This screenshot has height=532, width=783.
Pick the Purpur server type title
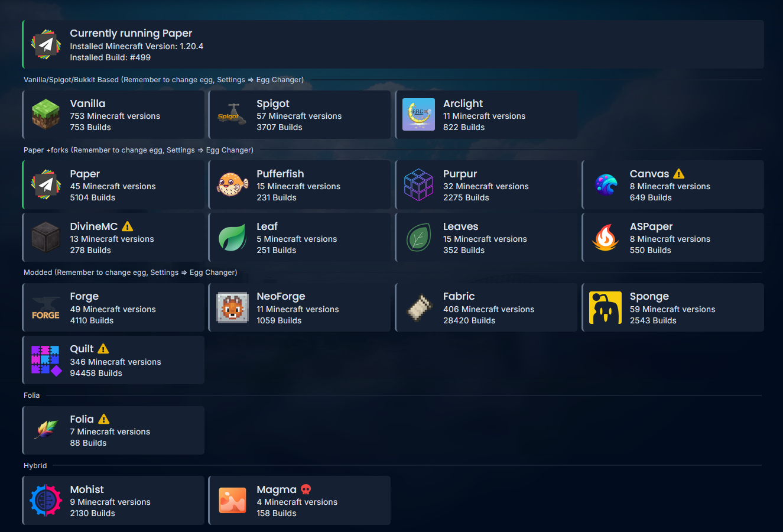(460, 174)
